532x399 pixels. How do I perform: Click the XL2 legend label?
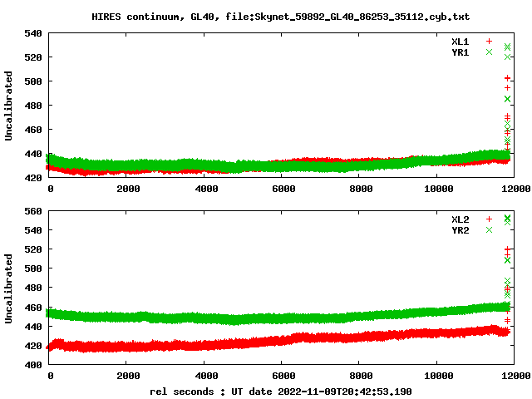(x=460, y=219)
